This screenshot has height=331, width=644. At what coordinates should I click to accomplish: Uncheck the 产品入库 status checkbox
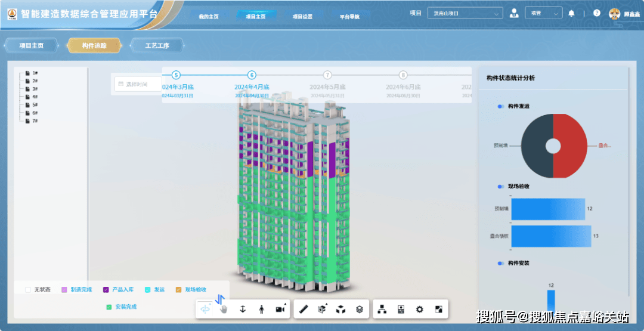click(106, 290)
